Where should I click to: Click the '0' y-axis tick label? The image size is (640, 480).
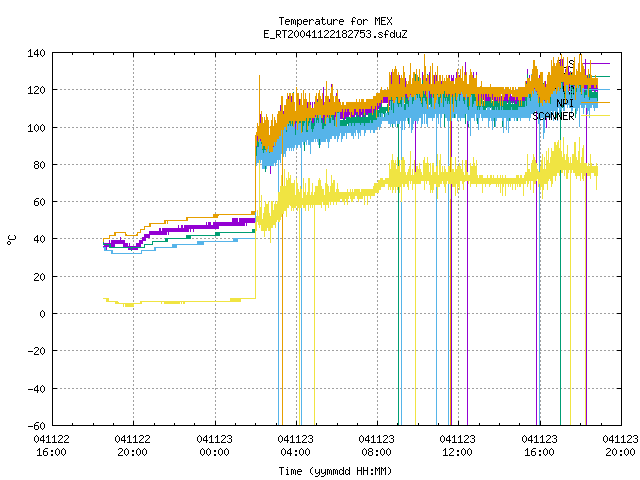(42, 314)
